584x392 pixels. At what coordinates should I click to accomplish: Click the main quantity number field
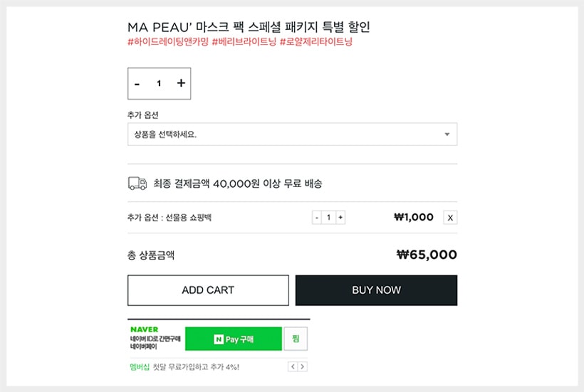159,83
